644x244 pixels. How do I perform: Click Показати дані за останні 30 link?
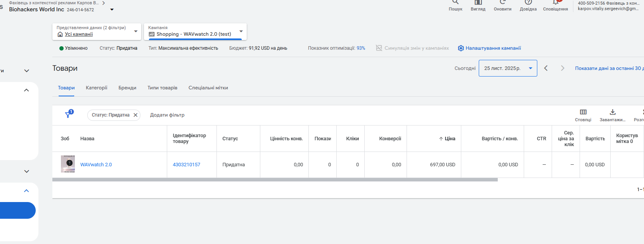click(x=609, y=68)
